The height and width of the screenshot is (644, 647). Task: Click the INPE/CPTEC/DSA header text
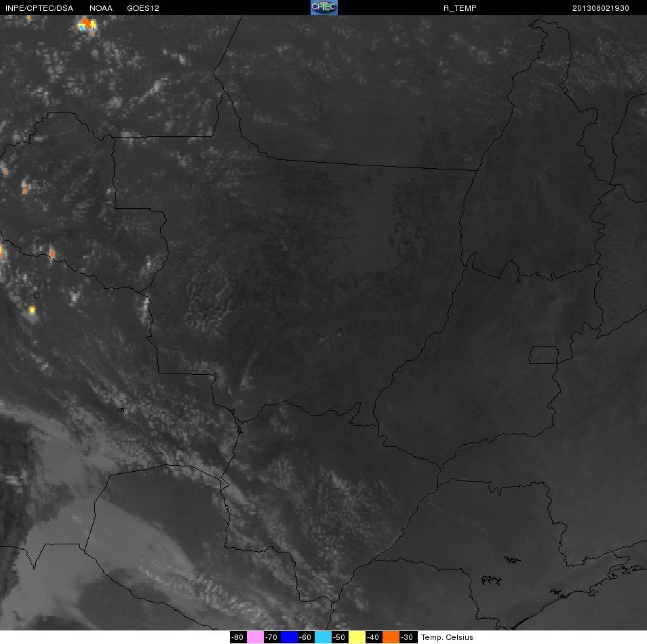tap(39, 8)
